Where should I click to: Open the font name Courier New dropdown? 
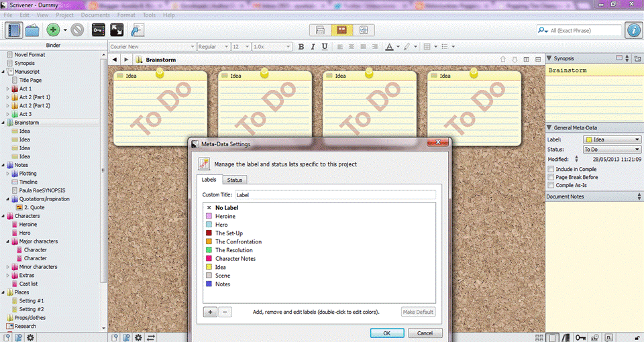[152, 46]
